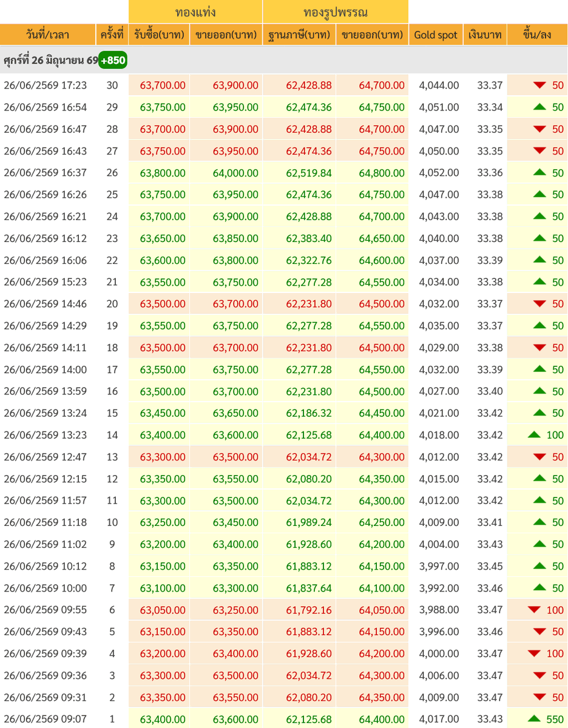Click ขายออก(บาท) header under ทองรูปพรรณ
Screen dimensions: 568x728
pyautogui.click(x=372, y=35)
